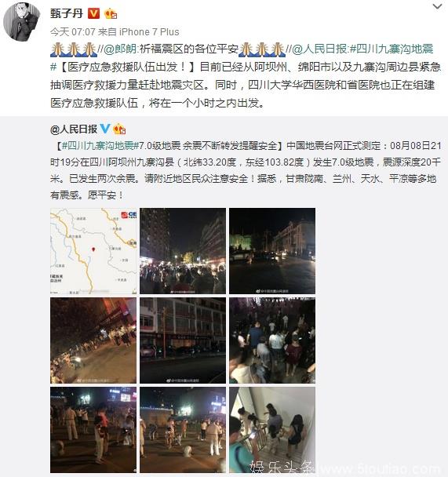Open the daytime apartment building street photo

(183, 340)
